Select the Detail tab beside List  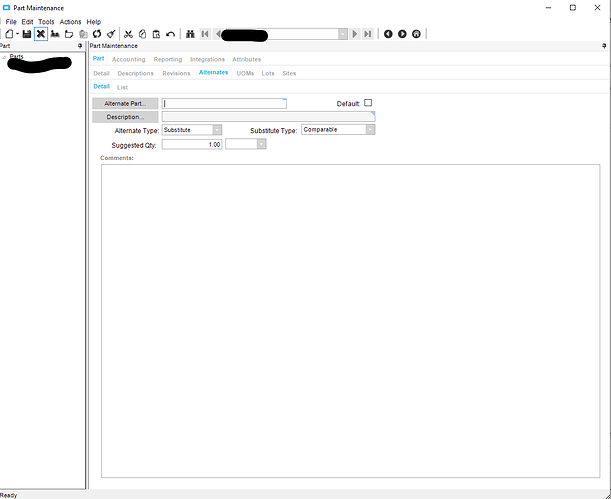[x=101, y=86]
